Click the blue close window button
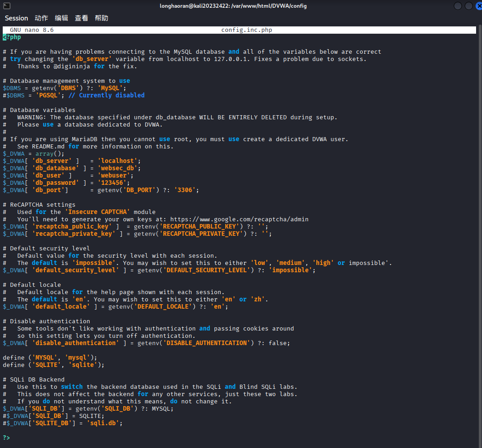This screenshot has height=448, width=482. coord(479,6)
